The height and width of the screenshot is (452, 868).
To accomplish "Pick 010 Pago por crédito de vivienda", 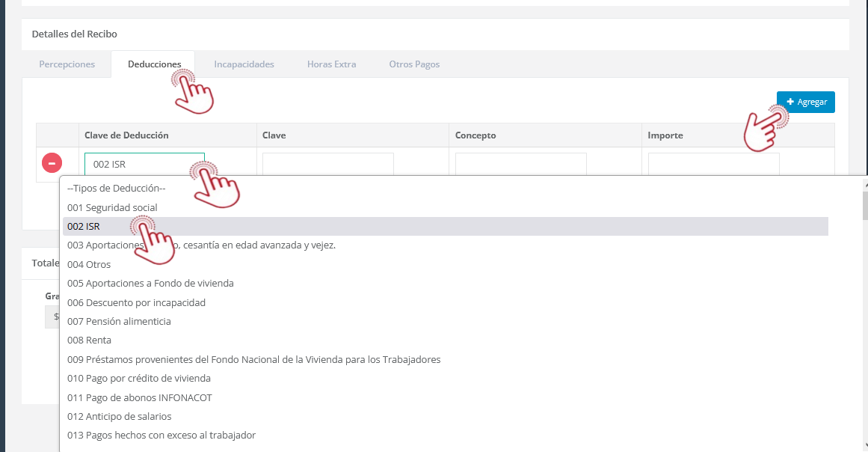I will coord(139,379).
